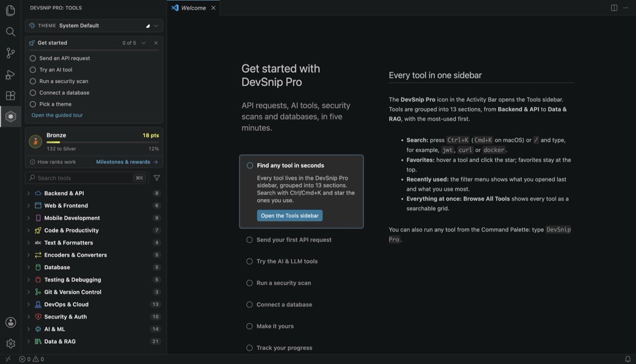Click the Database cylinder icon

pos(38,268)
